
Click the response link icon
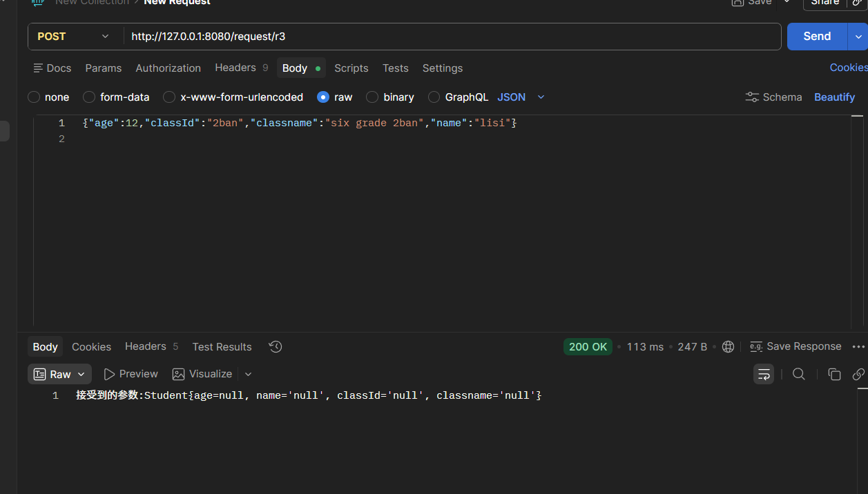point(858,374)
